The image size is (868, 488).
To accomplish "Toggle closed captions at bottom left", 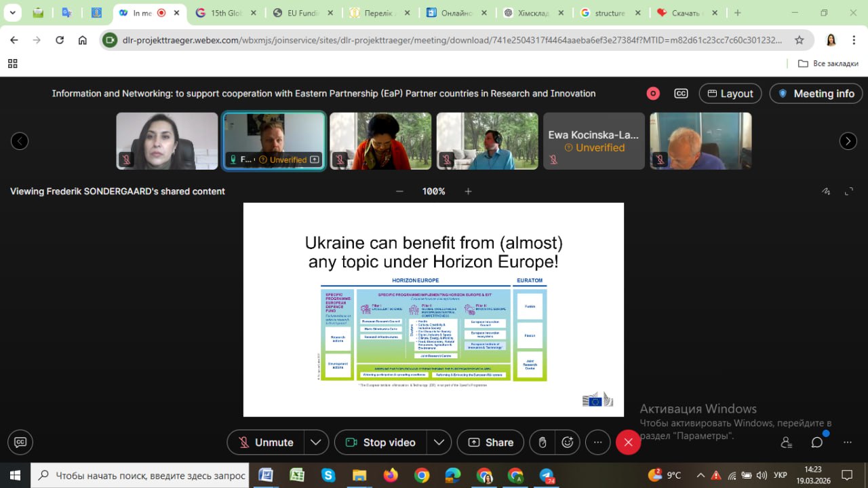I will [x=20, y=443].
